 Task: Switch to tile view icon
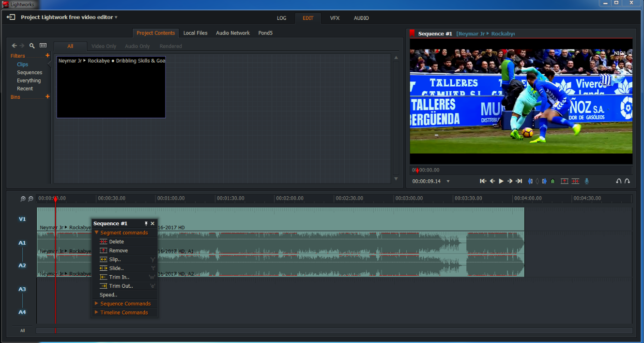43,46
